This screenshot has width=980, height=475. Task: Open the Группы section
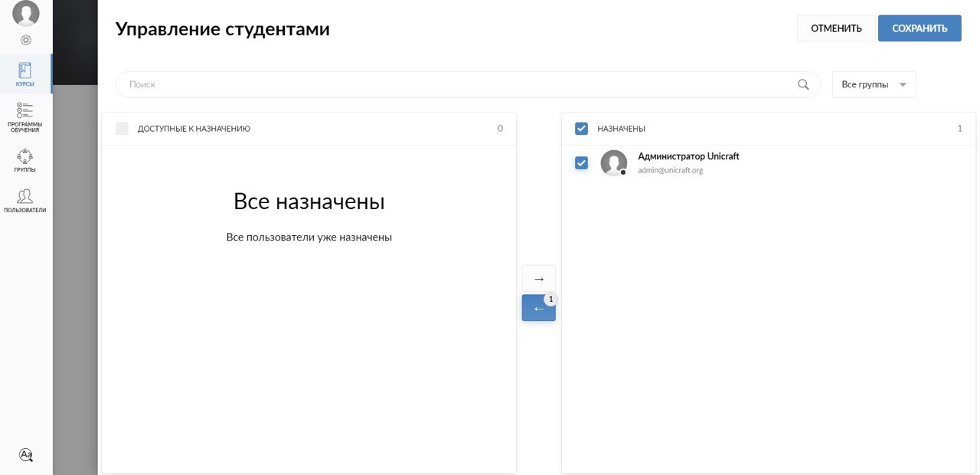tap(25, 160)
